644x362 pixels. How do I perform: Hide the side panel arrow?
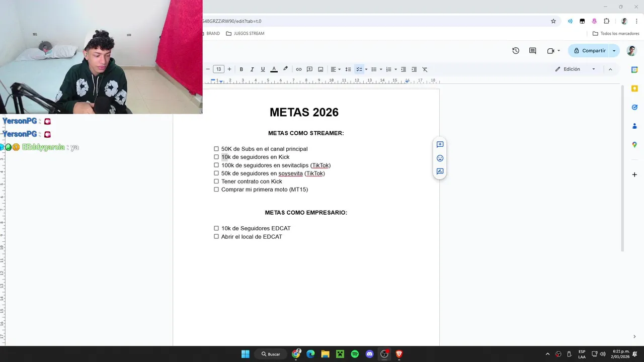pyautogui.click(x=634, y=336)
